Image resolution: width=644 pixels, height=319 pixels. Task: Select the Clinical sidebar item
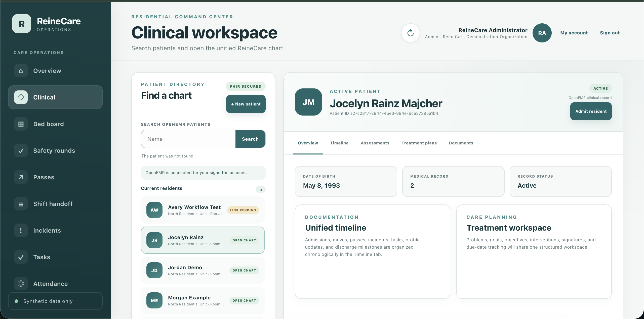(55, 97)
